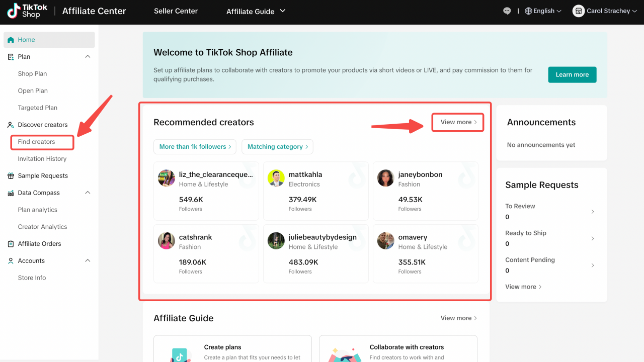Click "No announcements yet" text
Screen dimensions: 644x362
[x=541, y=145]
